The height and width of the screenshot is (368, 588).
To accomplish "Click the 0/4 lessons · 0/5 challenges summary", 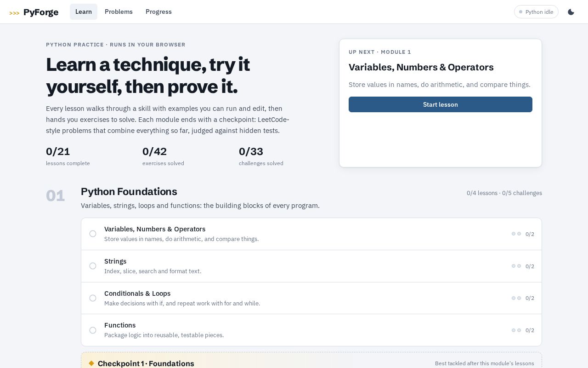I will 504,193.
